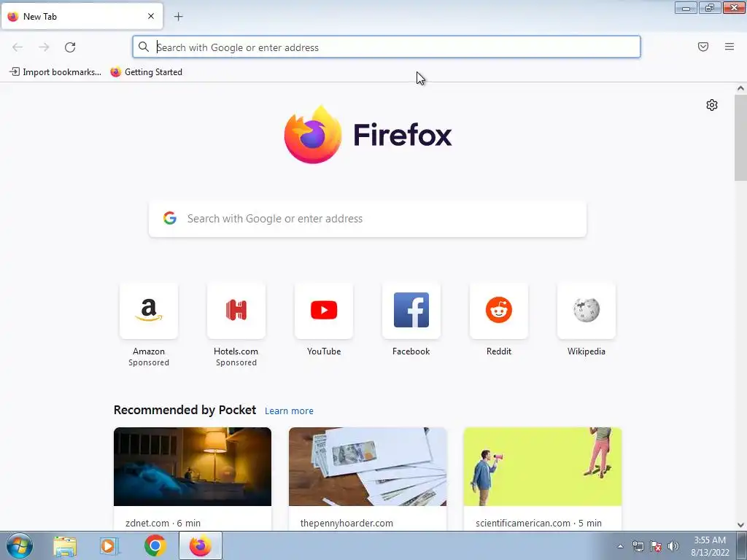Click the vertical scrollbar thumb

point(740,138)
